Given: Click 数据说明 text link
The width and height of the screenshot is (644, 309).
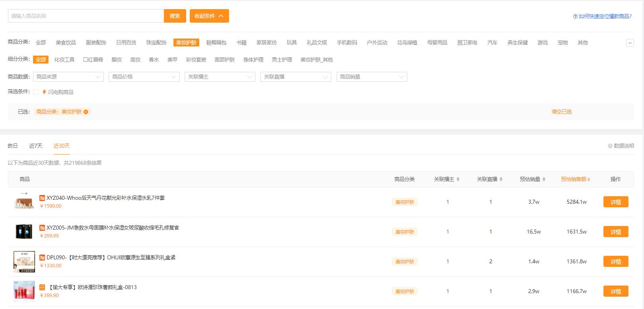Looking at the screenshot, I should coord(624,146).
